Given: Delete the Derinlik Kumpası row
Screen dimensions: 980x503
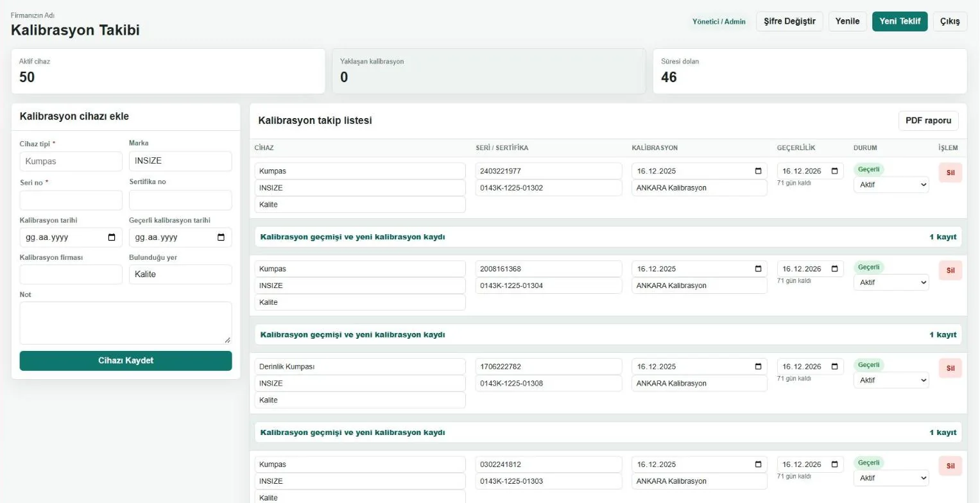Looking at the screenshot, I should point(950,368).
